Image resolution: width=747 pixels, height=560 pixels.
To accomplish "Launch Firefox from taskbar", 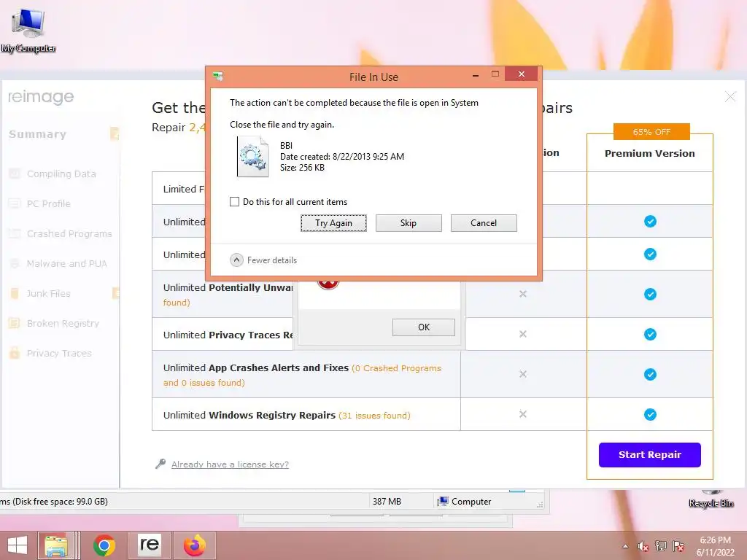I will [194, 545].
